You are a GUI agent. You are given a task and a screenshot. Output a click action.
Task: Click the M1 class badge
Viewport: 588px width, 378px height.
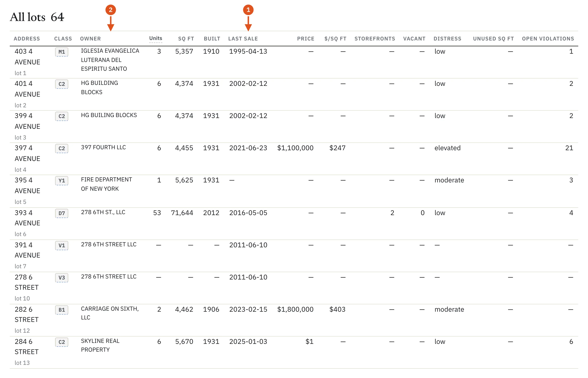pos(62,52)
